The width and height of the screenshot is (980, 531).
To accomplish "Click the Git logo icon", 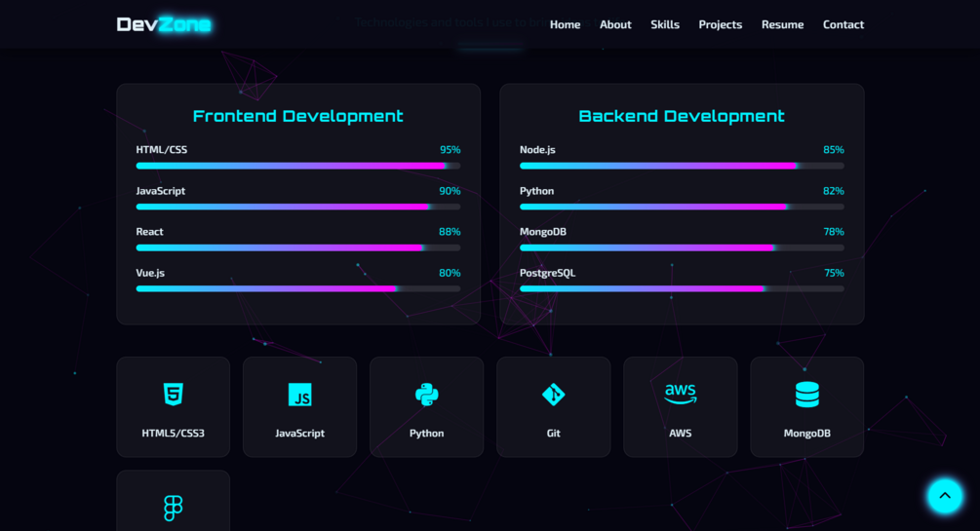I will click(554, 395).
